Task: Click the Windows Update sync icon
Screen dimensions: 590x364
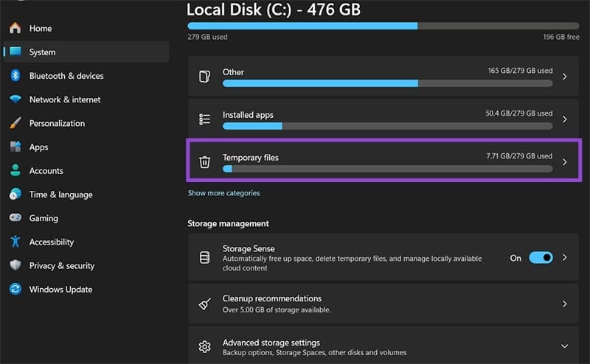Action: [15, 289]
